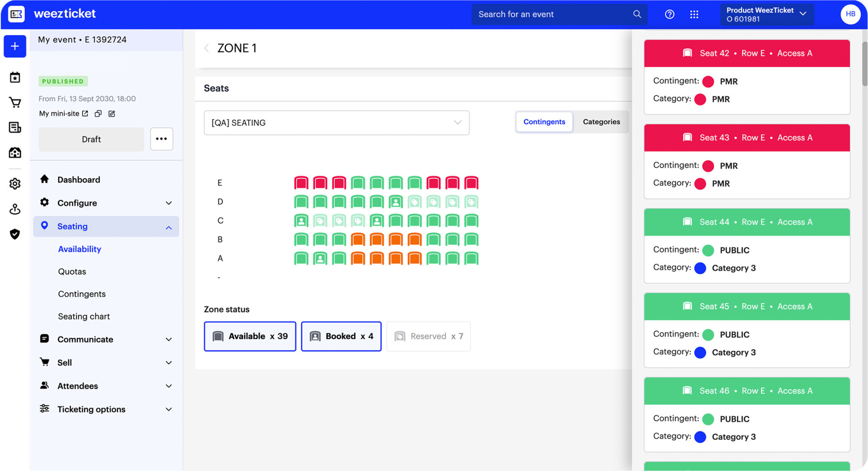This screenshot has width=868, height=471.
Task: Open the apps grid icon
Action: (x=694, y=14)
